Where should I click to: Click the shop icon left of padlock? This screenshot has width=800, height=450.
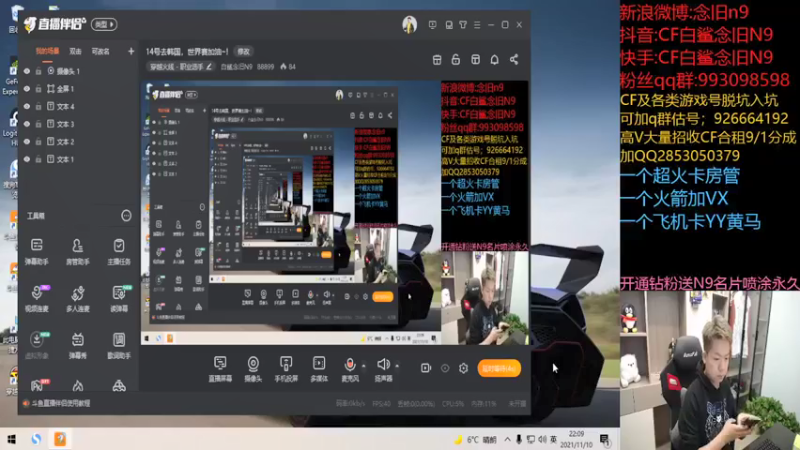click(x=437, y=60)
